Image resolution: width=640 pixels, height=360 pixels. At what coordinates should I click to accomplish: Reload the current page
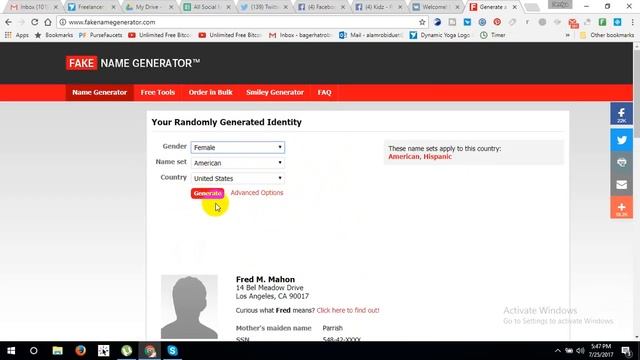pyautogui.click(x=34, y=22)
